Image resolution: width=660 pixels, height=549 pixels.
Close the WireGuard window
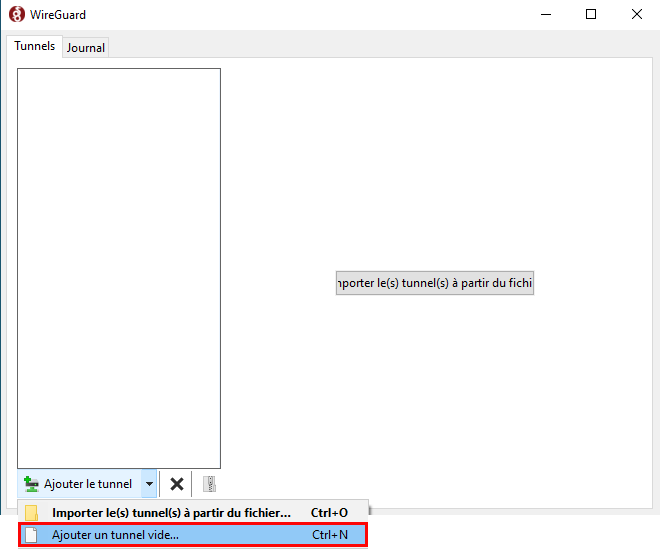[637, 14]
